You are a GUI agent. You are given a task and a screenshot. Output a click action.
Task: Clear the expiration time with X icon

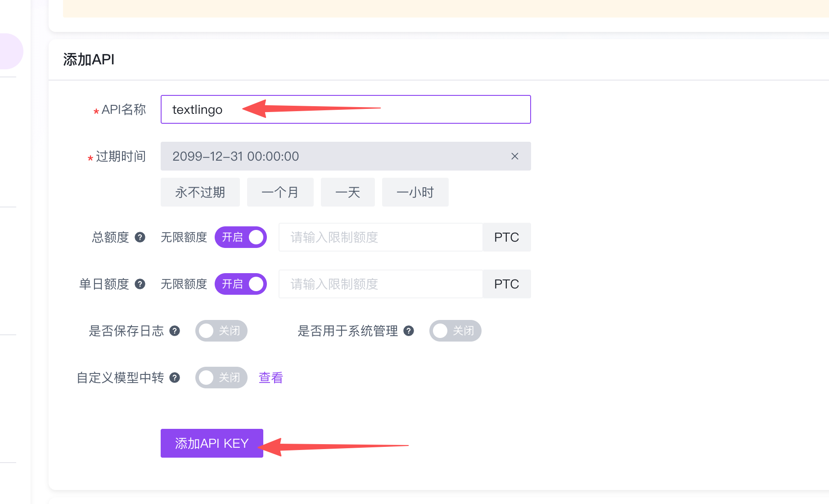[515, 156]
